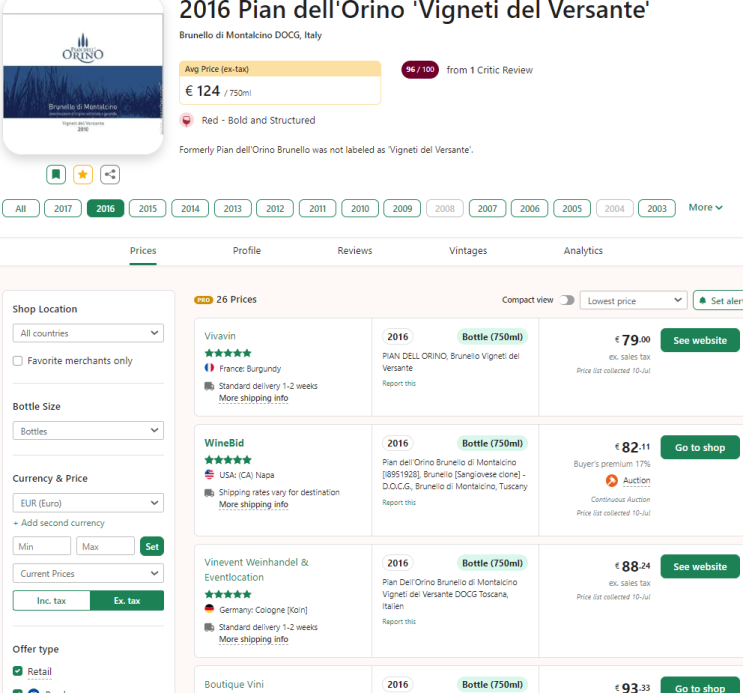The image size is (743, 693).
Task: Click the yellow star favorite icon
Action: [83, 174]
